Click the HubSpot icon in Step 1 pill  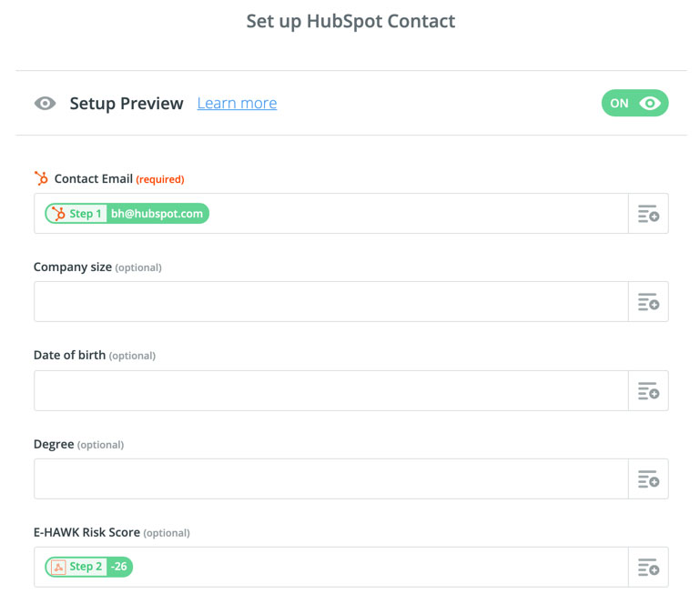click(x=58, y=213)
